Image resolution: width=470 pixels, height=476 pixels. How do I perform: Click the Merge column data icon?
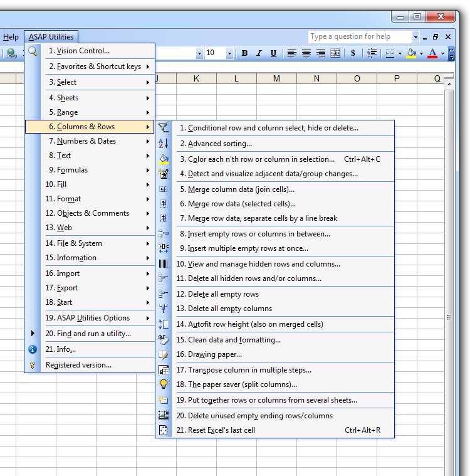pyautogui.click(x=163, y=189)
